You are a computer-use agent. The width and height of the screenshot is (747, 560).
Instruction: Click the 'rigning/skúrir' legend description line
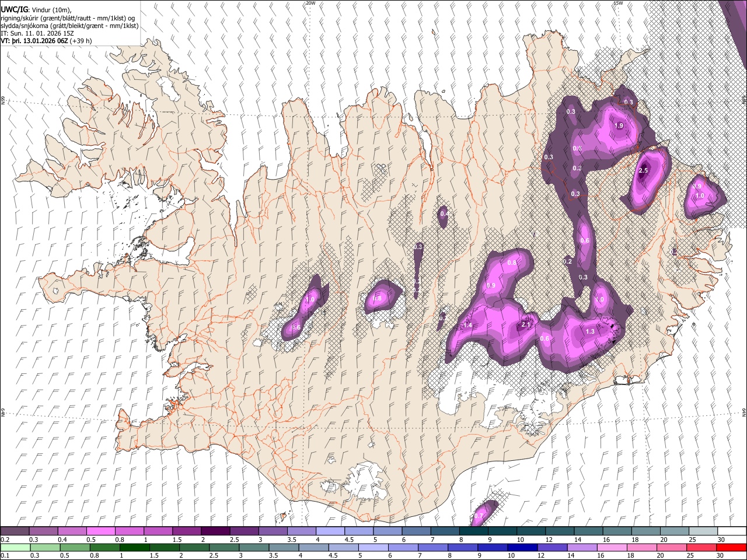point(68,18)
